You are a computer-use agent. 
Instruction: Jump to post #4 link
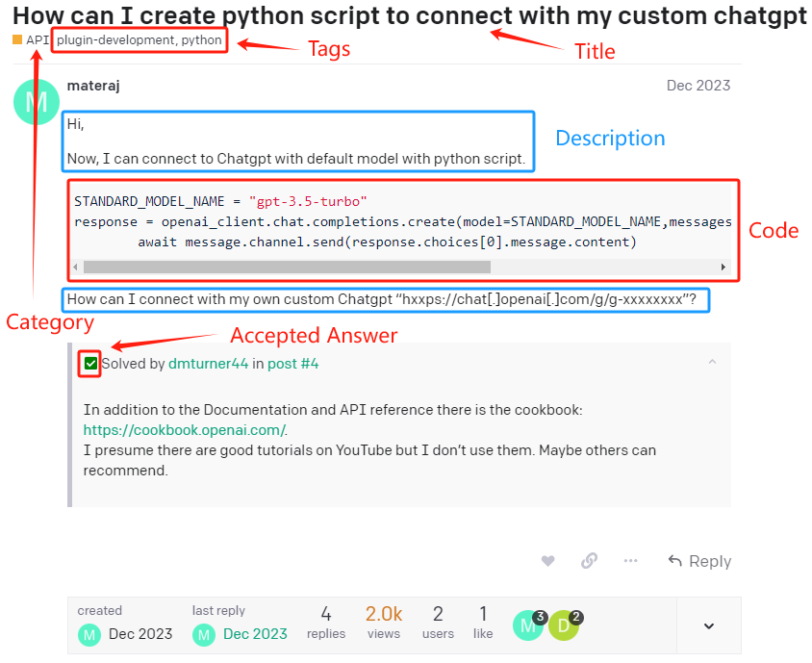[x=292, y=364]
